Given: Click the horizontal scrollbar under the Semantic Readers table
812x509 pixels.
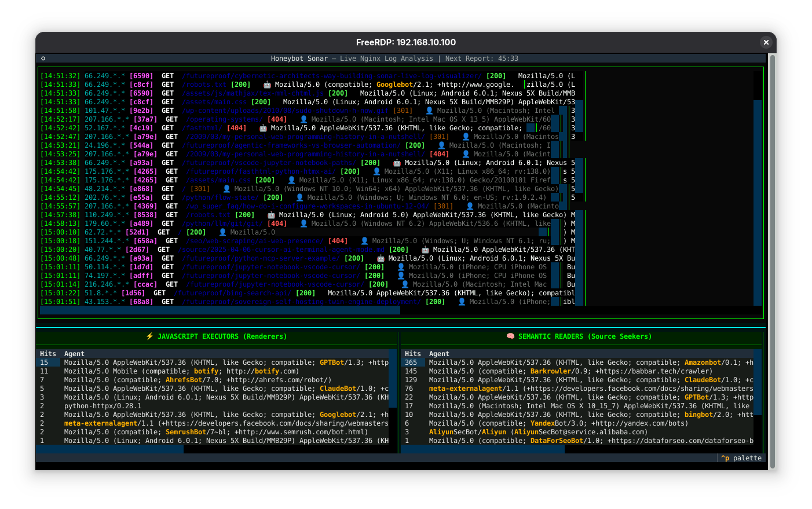Looking at the screenshot, I should 482,449.
